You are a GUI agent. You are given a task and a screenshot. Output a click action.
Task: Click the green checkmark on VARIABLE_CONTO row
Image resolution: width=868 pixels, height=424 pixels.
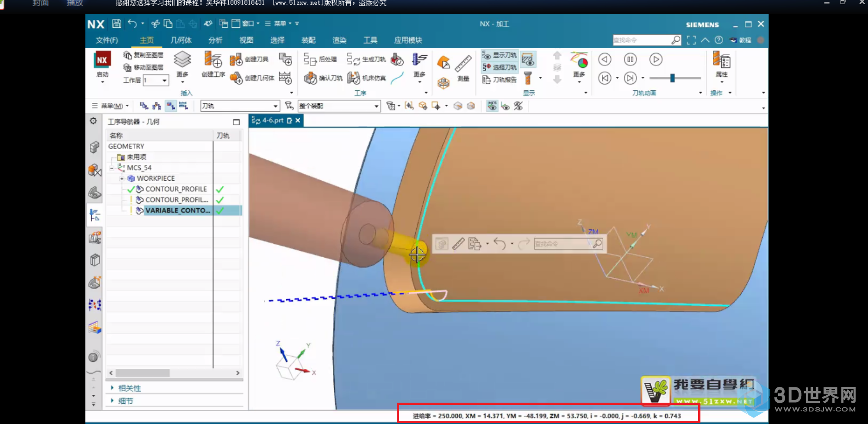tap(220, 210)
